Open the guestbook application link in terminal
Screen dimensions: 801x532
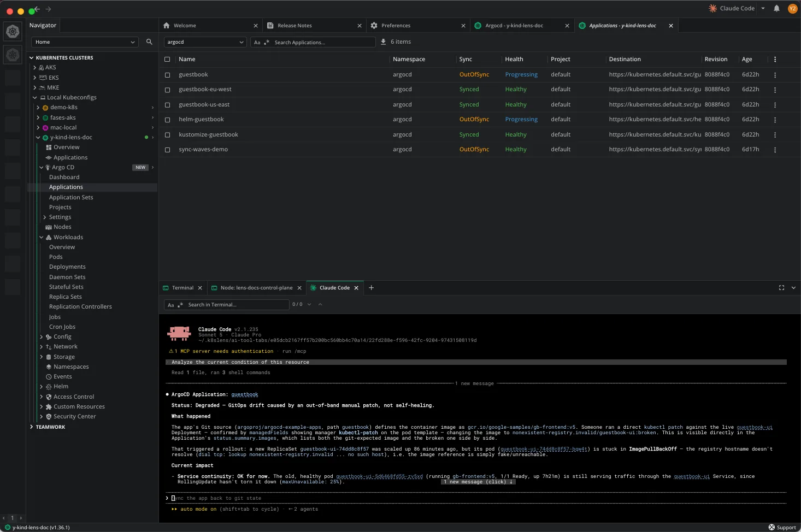245,394
